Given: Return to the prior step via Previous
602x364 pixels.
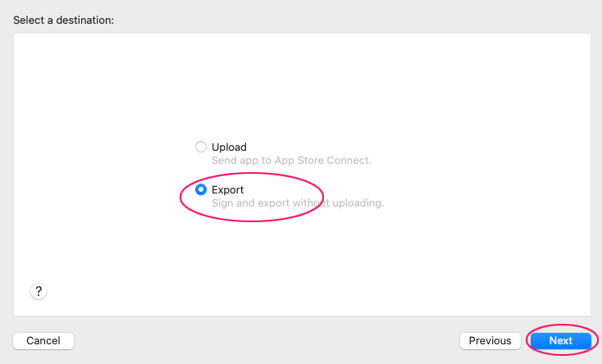Looking at the screenshot, I should (490, 340).
